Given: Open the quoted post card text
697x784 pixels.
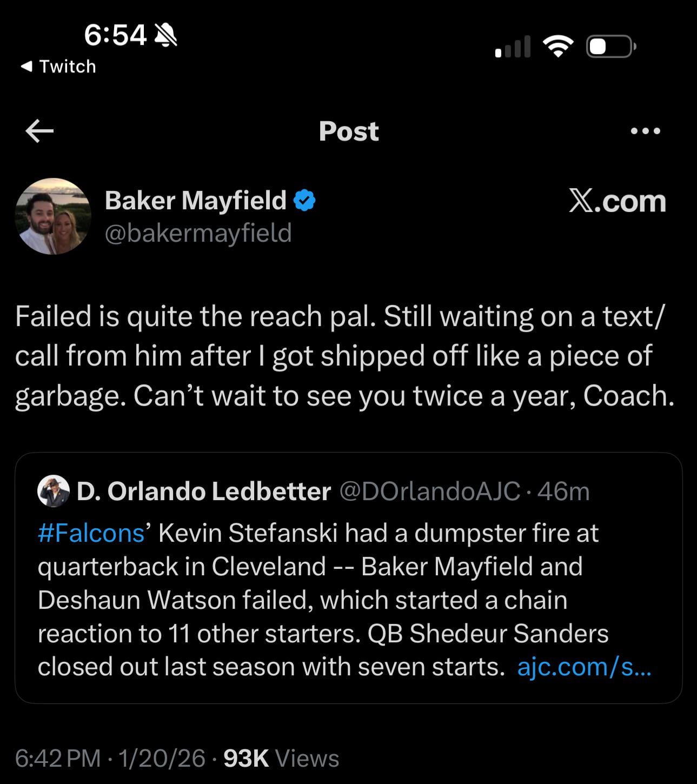Looking at the screenshot, I should coord(324,600).
